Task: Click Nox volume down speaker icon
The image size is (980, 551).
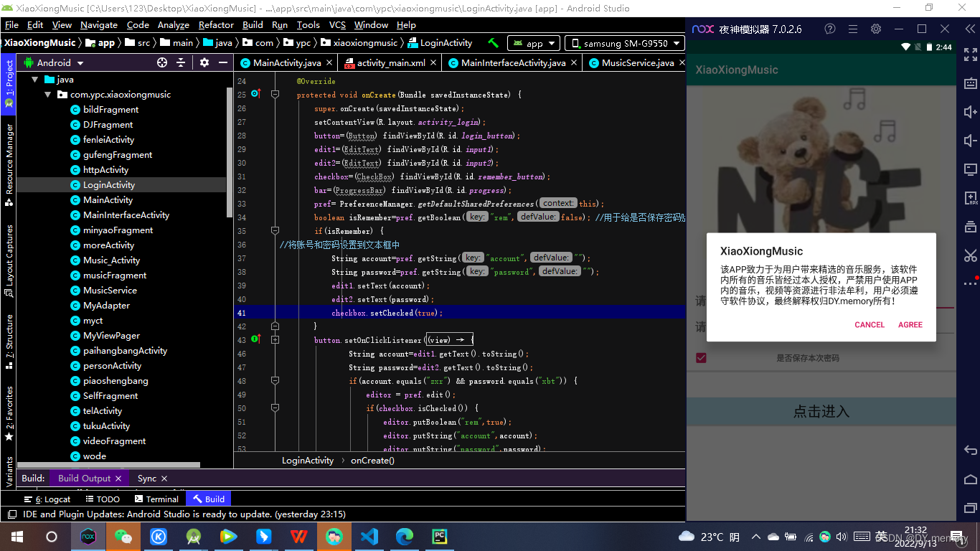Action: tap(970, 141)
